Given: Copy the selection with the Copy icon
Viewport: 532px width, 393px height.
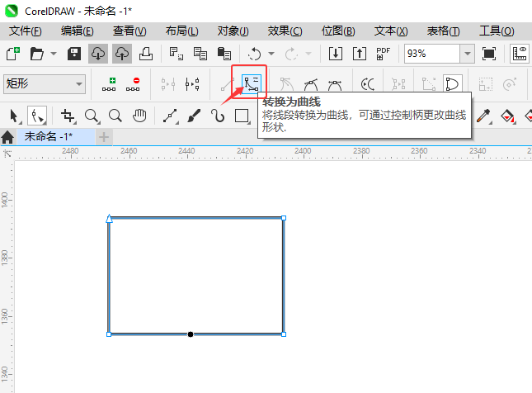Looking at the screenshot, I should 200,54.
